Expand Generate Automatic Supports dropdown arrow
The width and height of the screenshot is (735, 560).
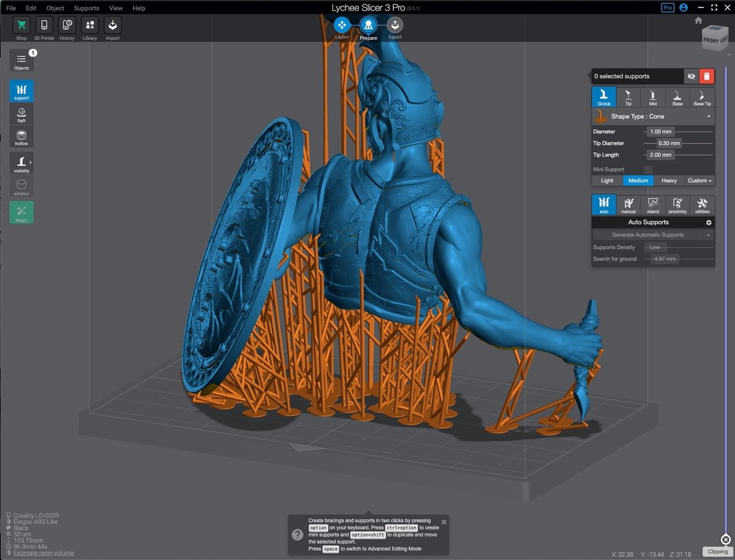tap(709, 235)
